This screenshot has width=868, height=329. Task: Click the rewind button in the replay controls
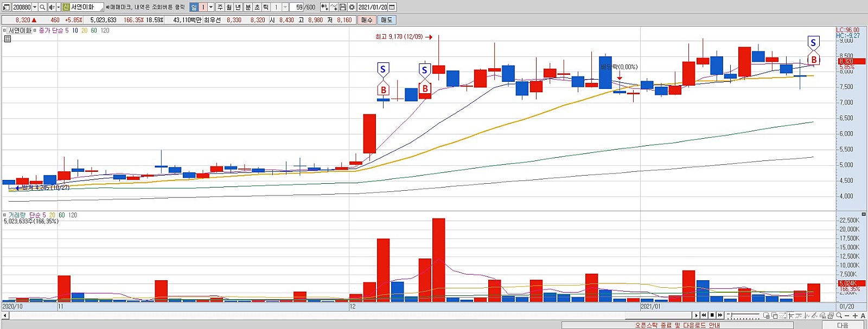coord(704,315)
